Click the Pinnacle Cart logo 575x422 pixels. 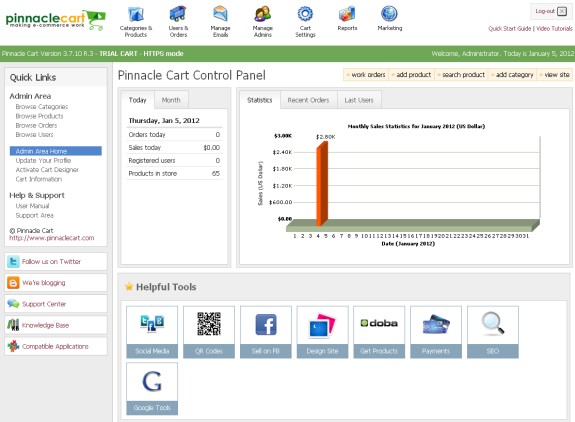tap(55, 20)
